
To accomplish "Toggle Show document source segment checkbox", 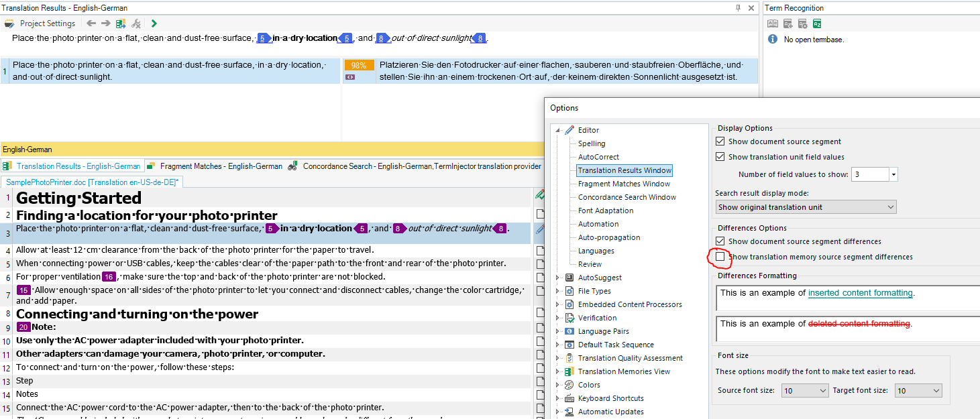I will pos(720,141).
